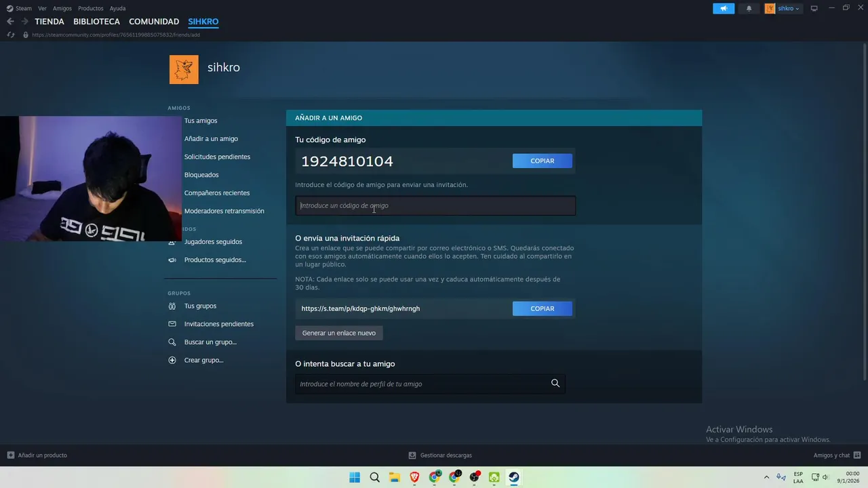Expand the sihkro account dropdown
Viewport: 868px width, 488px height.
(783, 8)
